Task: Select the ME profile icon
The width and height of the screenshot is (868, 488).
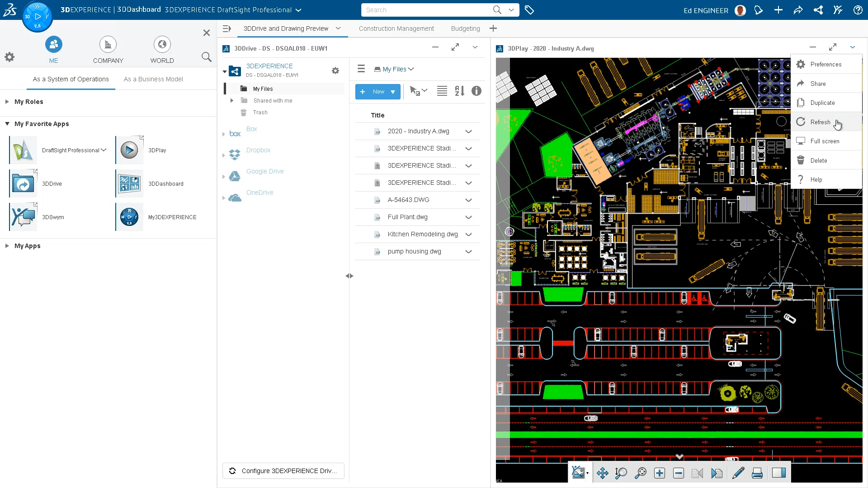Action: (53, 44)
